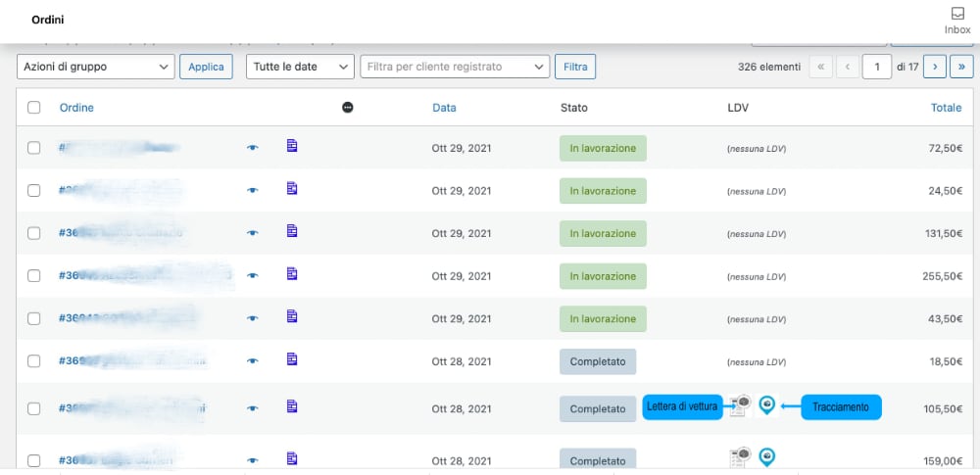Viewport: 980px width, 475px height.
Task: Sort orders by the 'Data' column header
Action: click(x=444, y=108)
